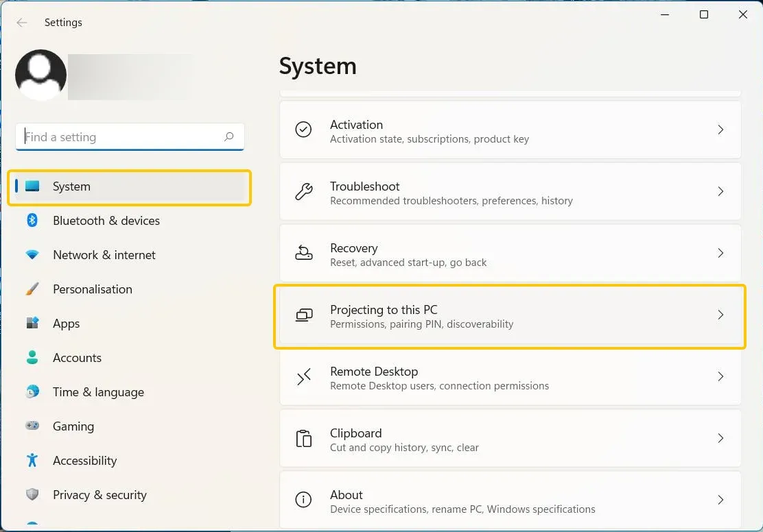The height and width of the screenshot is (532, 763).
Task: Click the Personalisation paintbrush icon
Action: [33, 289]
